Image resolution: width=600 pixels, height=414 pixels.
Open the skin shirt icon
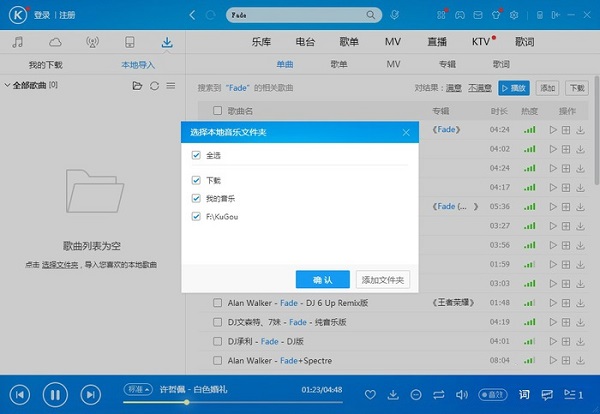coord(496,15)
